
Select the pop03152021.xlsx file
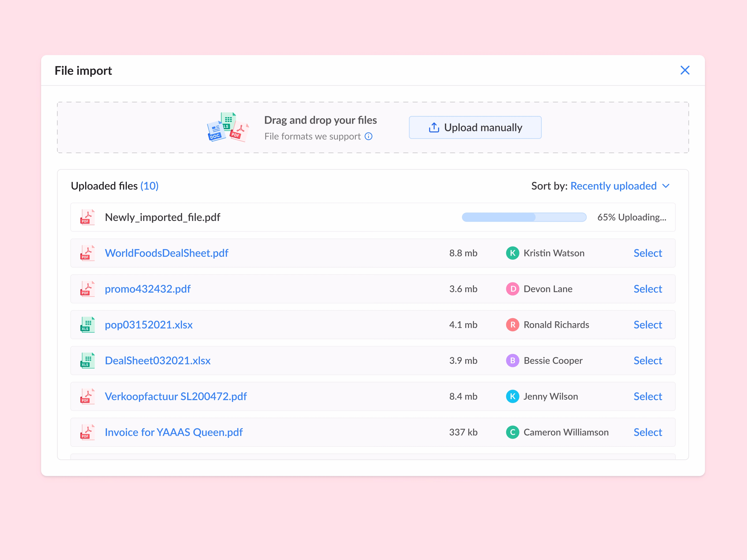point(647,324)
